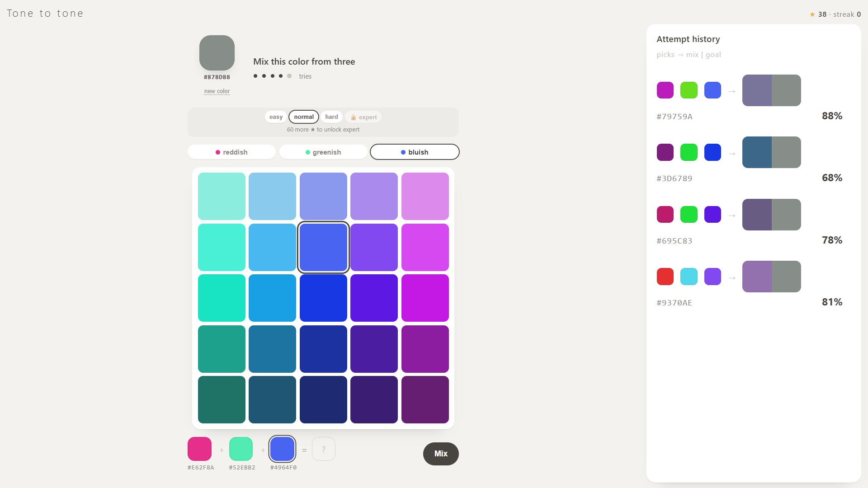The image size is (868, 488).
Task: Pick the dark forest teal swatch in the bottom row
Action: pyautogui.click(x=222, y=399)
